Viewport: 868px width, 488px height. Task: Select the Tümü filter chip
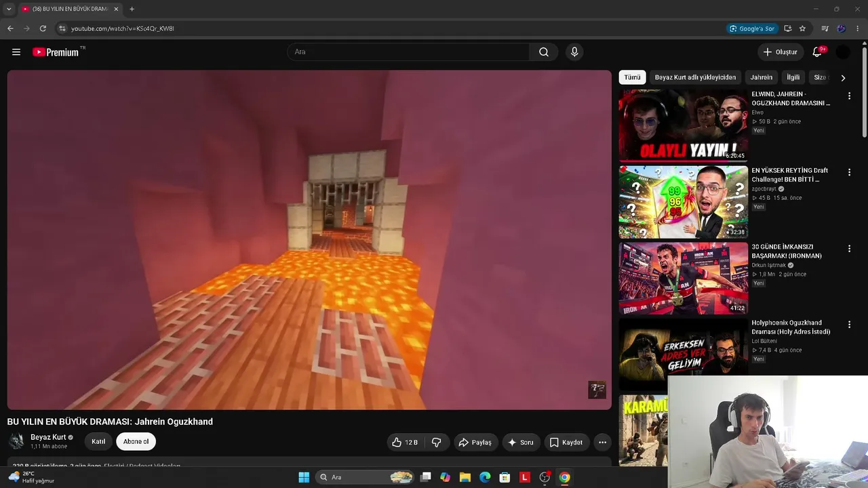tap(632, 77)
